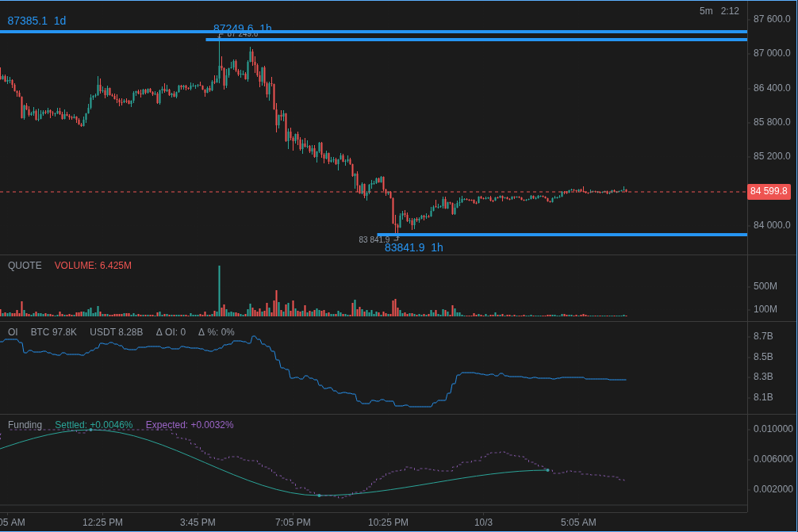
Task: Click the 8.5B open interest axis label
Action: click(x=763, y=357)
